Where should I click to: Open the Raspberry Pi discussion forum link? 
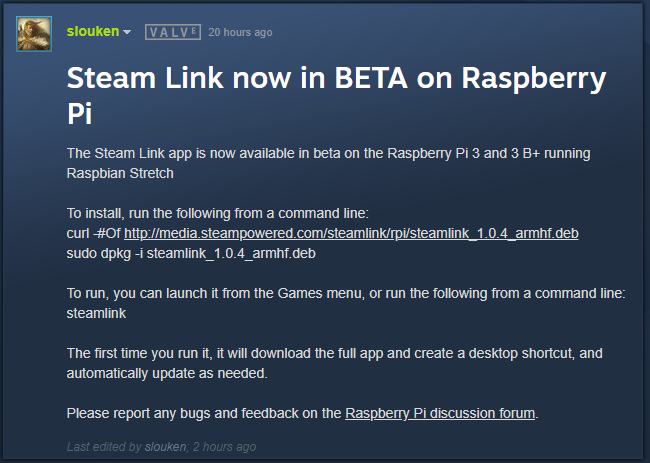pyautogui.click(x=440, y=413)
